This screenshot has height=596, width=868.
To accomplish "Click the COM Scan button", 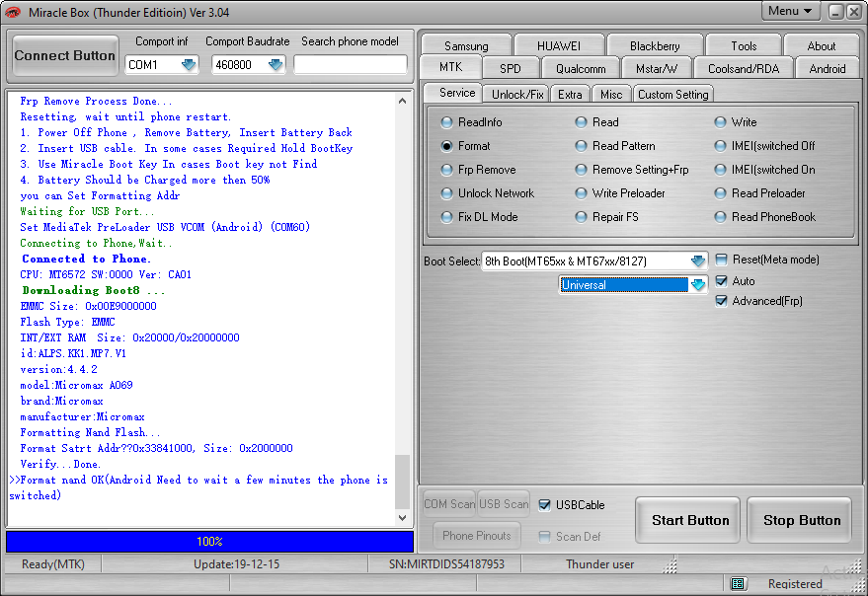I will [x=449, y=504].
